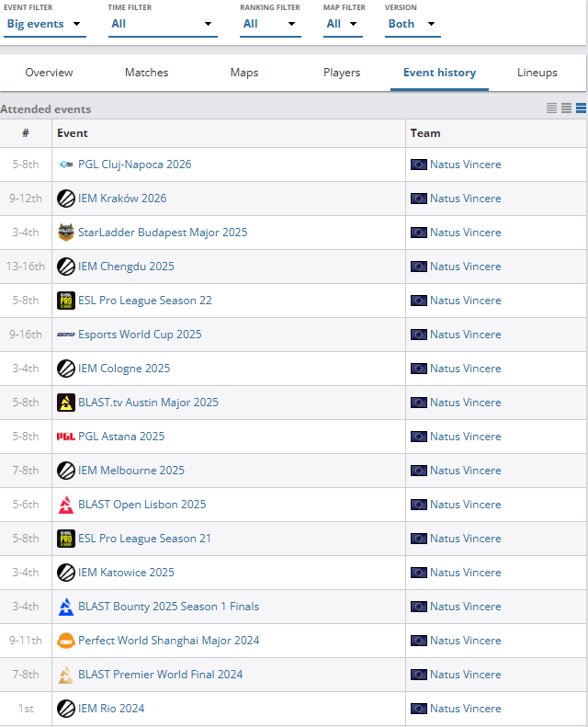The image size is (588, 727).
Task: Click the ESL Pro League Season 22 logo
Action: tap(66, 301)
